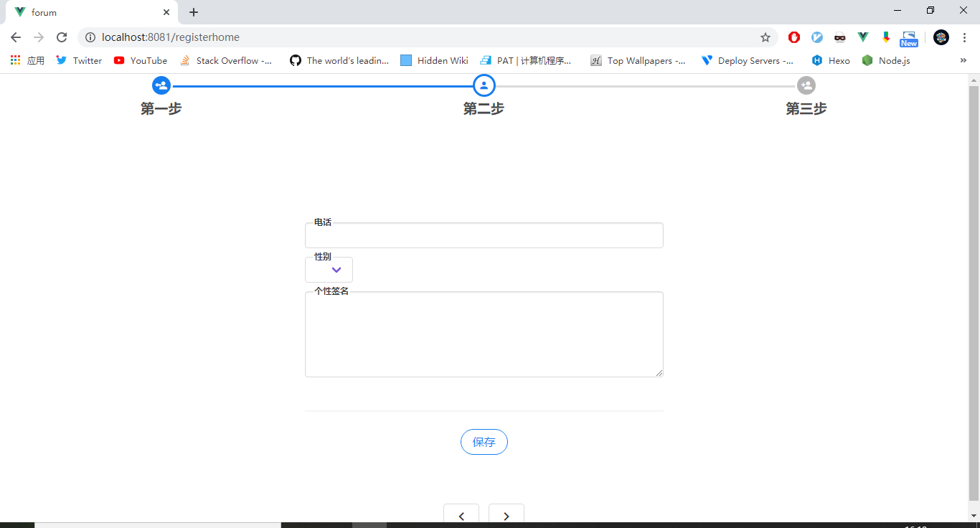This screenshot has width=980, height=528.
Task: Focus the 电话 phone input field
Action: 484,235
